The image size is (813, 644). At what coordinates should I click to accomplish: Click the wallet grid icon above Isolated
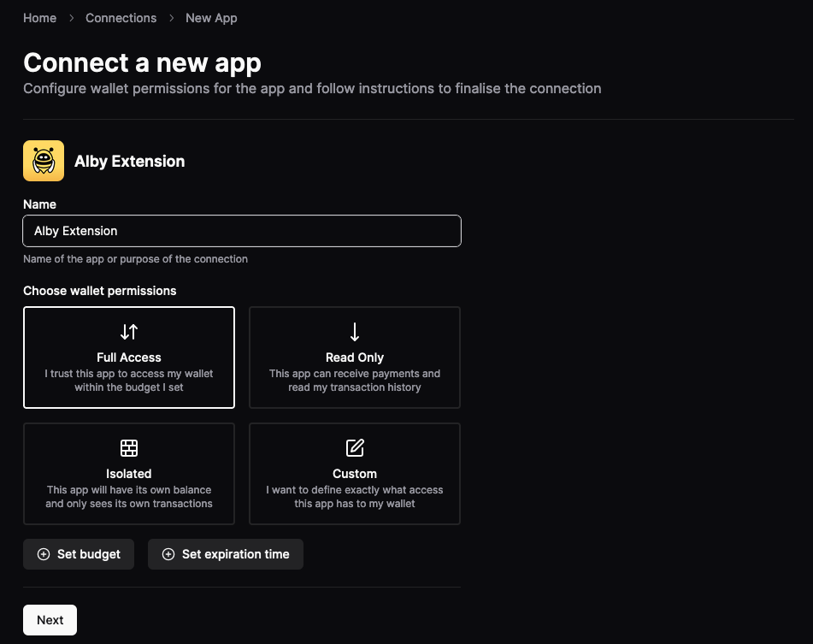click(x=128, y=448)
